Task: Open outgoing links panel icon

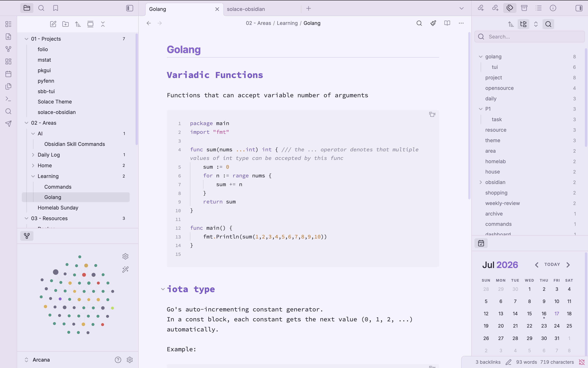Action: point(495,8)
